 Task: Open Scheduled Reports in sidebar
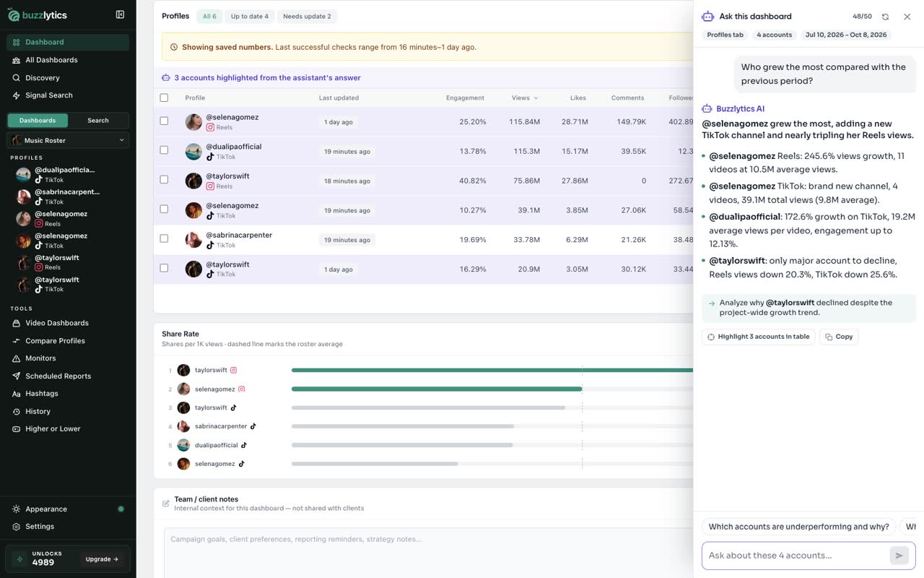pos(58,376)
